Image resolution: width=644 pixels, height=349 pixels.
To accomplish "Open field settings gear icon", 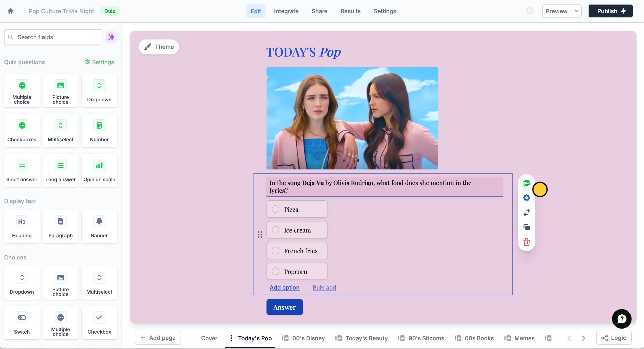I will click(527, 198).
